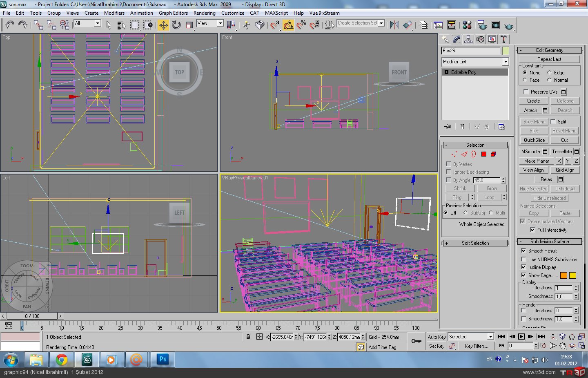Enable Use NURMS Subdivision checkbox
Viewport: 588px width, 378px height.
tap(523, 259)
